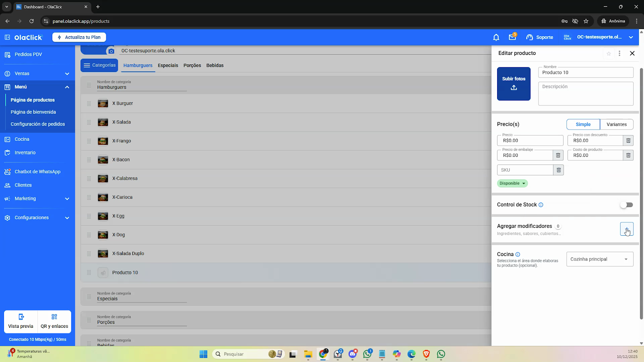The height and width of the screenshot is (362, 644).
Task: Open Página de bienvenida in sidebar
Action: click(33, 112)
